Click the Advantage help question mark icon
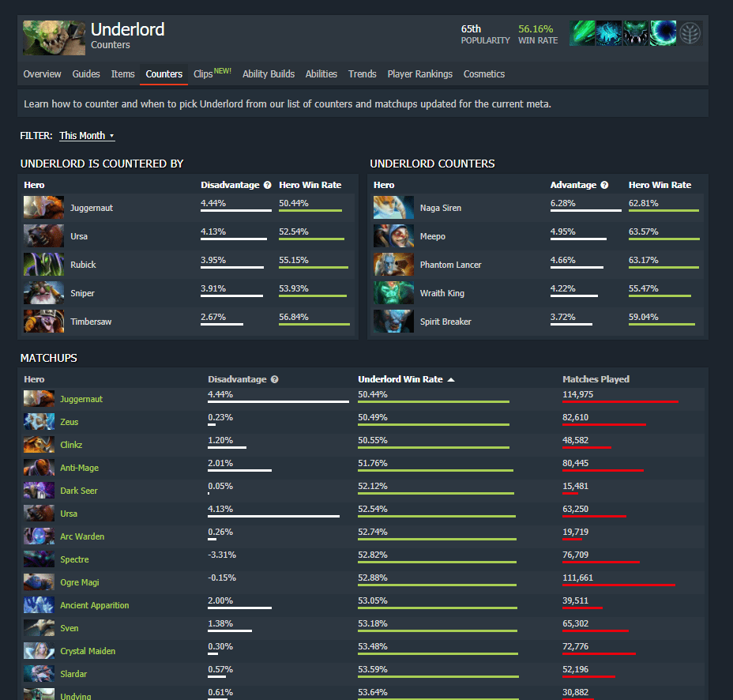The height and width of the screenshot is (700, 733). pos(604,185)
